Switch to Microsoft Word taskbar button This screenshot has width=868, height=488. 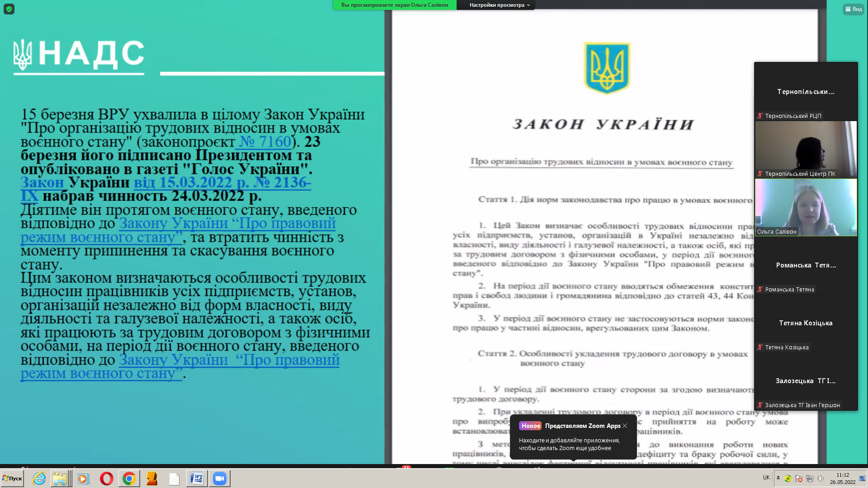coord(197,479)
